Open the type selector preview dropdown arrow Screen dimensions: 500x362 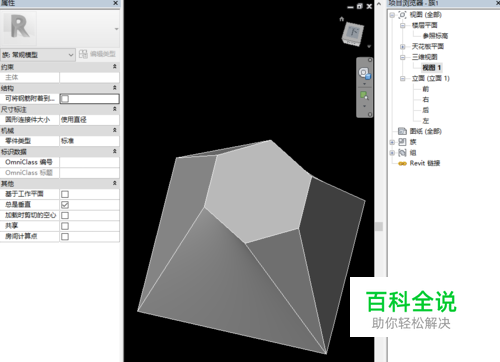[x=116, y=29]
